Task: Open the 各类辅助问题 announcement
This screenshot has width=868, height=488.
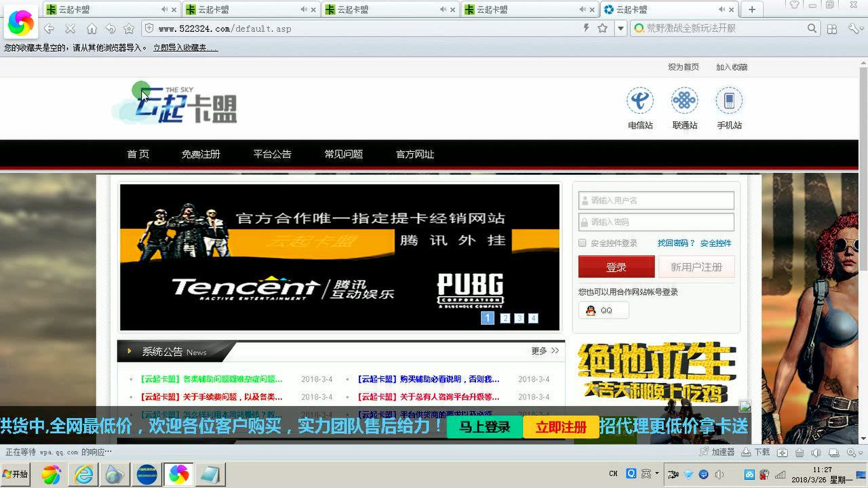Action: [x=211, y=379]
